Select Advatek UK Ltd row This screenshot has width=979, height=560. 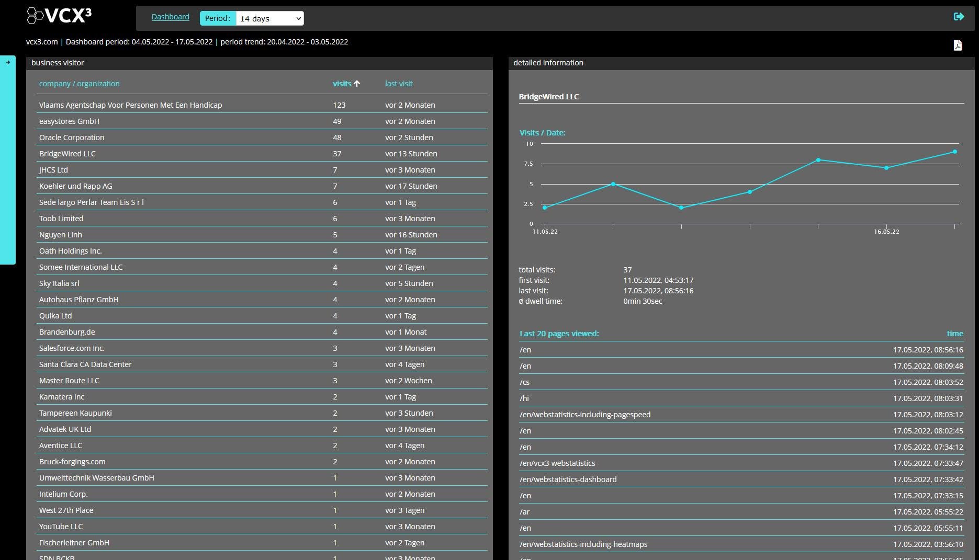click(262, 429)
